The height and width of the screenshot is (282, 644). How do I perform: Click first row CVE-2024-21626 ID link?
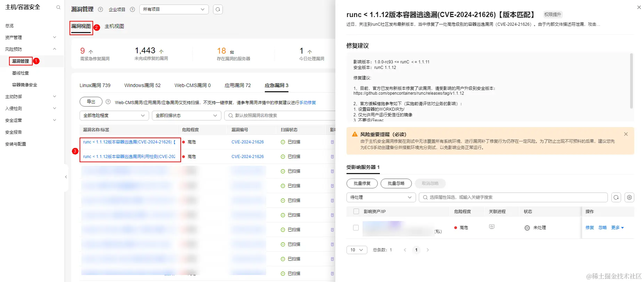[x=247, y=142]
